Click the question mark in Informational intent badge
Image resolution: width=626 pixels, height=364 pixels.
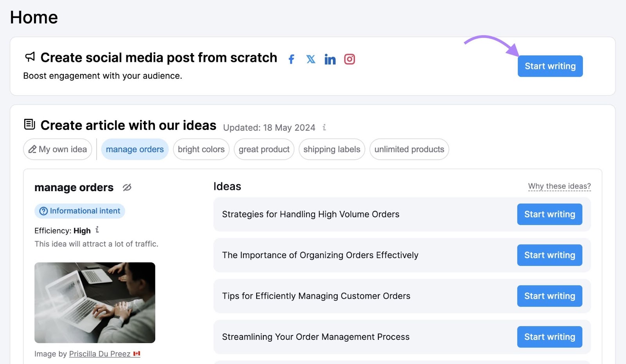click(x=43, y=211)
